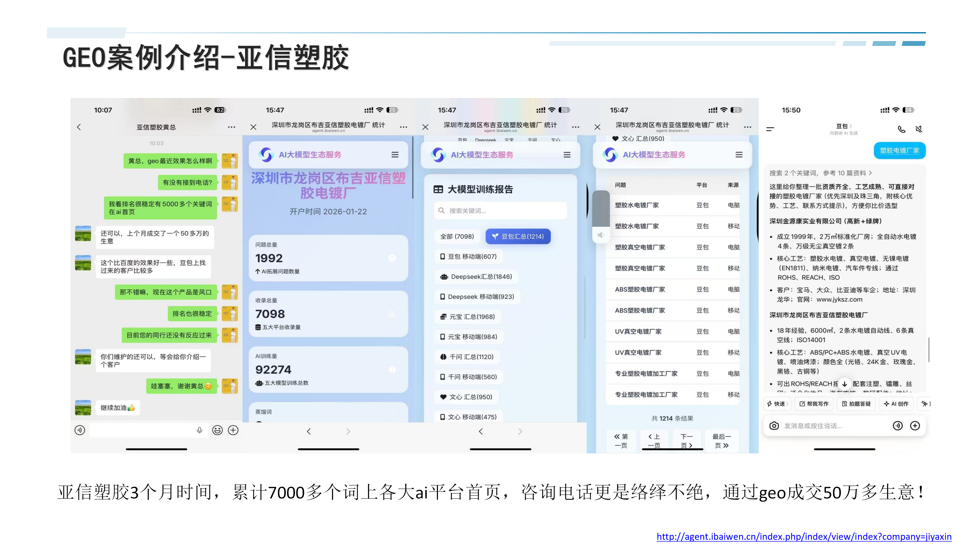This screenshot has height=551, width=980.
Task: Select the 拍题答疑 shortcut in Doubao
Action: pyautogui.click(x=856, y=404)
